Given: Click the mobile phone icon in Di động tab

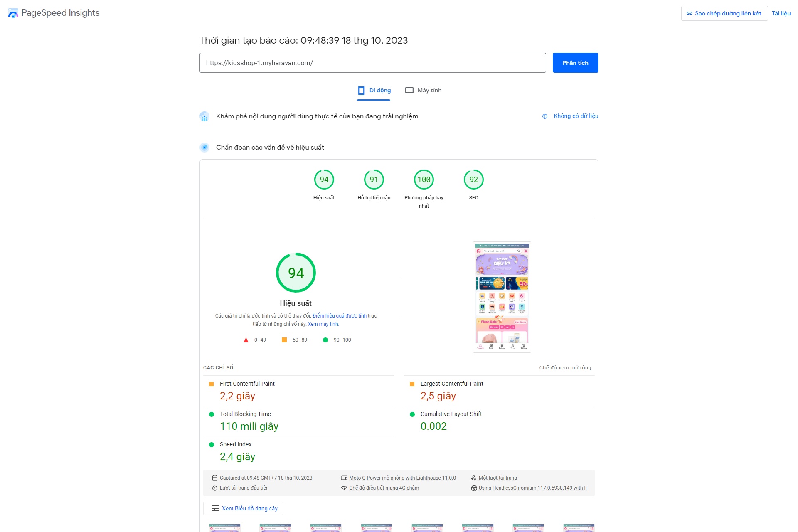Looking at the screenshot, I should [x=361, y=91].
